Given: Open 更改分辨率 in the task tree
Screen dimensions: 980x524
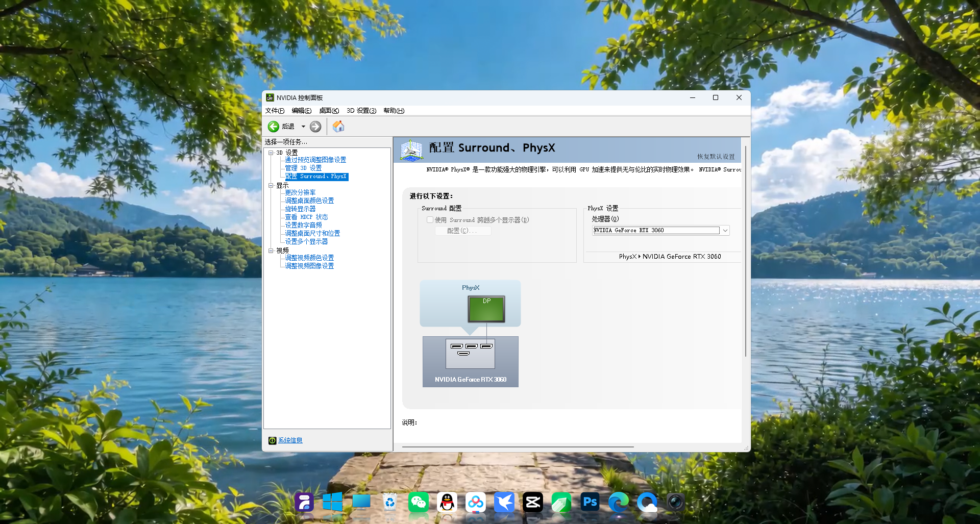Looking at the screenshot, I should tap(300, 192).
